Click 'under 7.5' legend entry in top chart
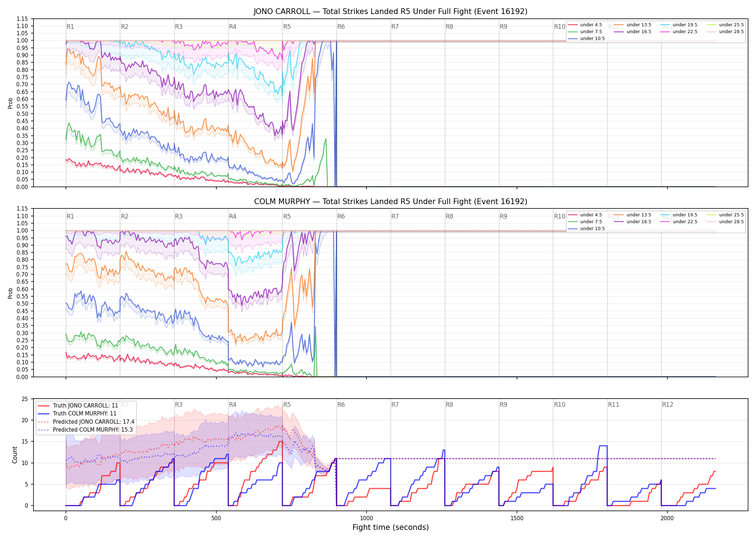The width and height of the screenshot is (756, 540). tap(585, 32)
